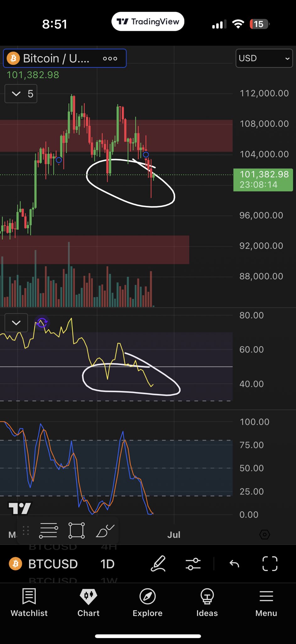
Task: Undo the last action
Action: pos(234,563)
